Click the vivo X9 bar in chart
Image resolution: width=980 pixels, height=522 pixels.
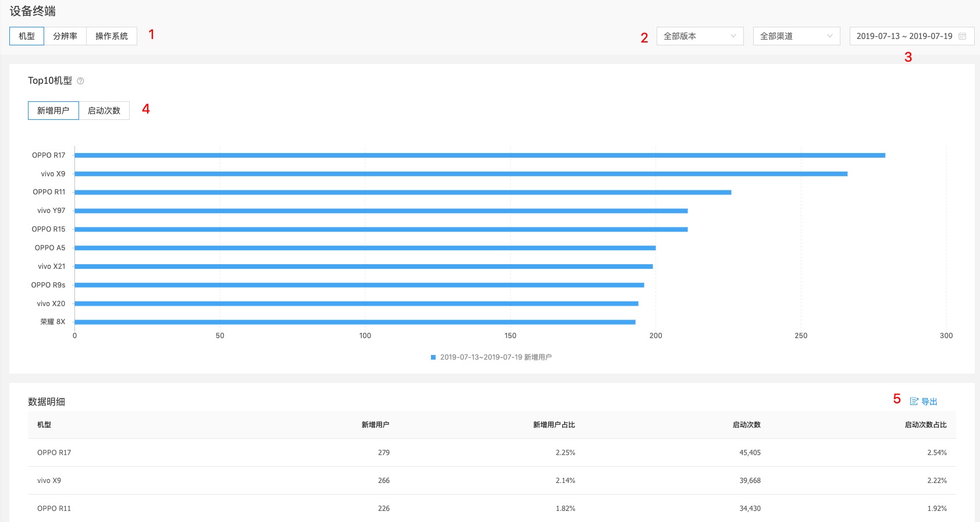tap(461, 174)
